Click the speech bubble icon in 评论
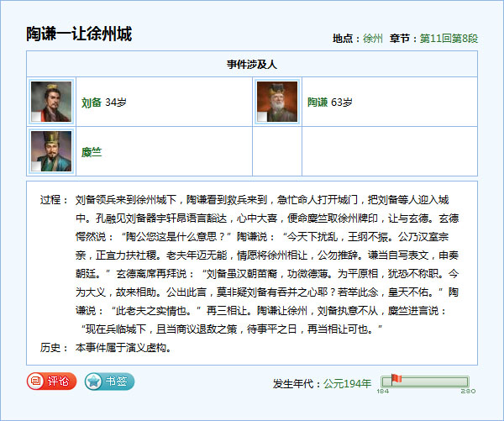Screen dimensions: 504x421 point(36,382)
